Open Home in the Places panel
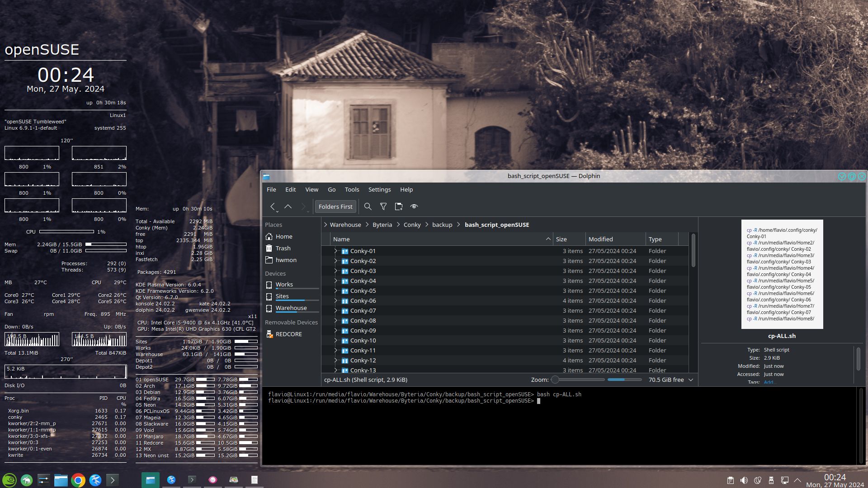The width and height of the screenshot is (868, 488). (x=292, y=236)
